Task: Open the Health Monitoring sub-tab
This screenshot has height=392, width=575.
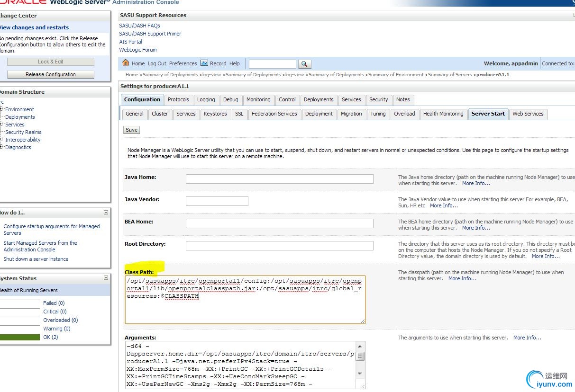Action: pos(443,114)
